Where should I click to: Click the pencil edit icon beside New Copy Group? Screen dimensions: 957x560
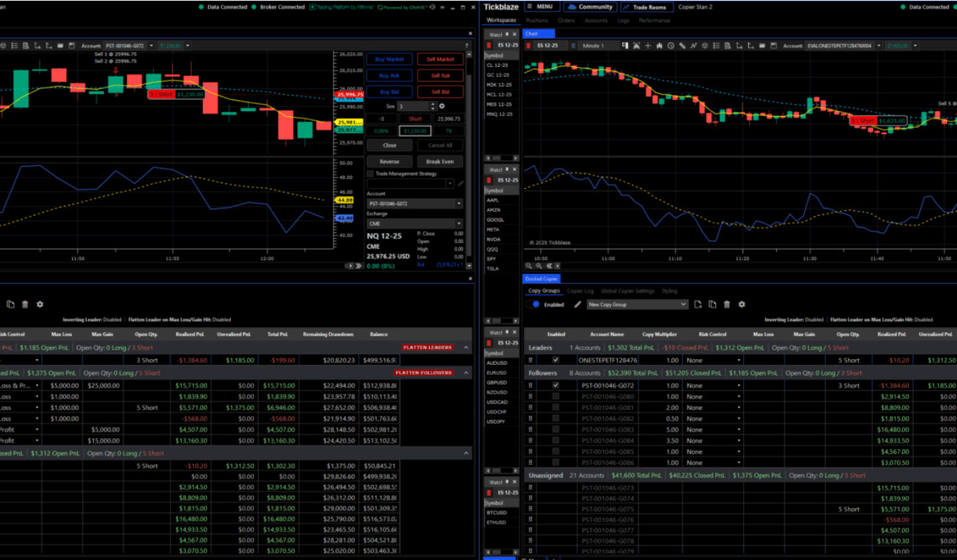click(x=577, y=304)
